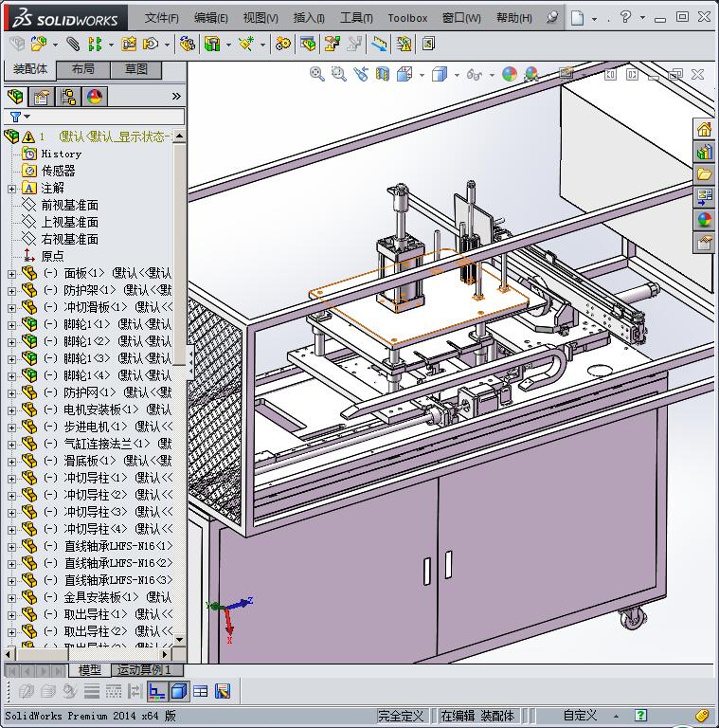The height and width of the screenshot is (728, 719).
Task: Open the ConfigurationManager tab icon
Action: (x=68, y=97)
